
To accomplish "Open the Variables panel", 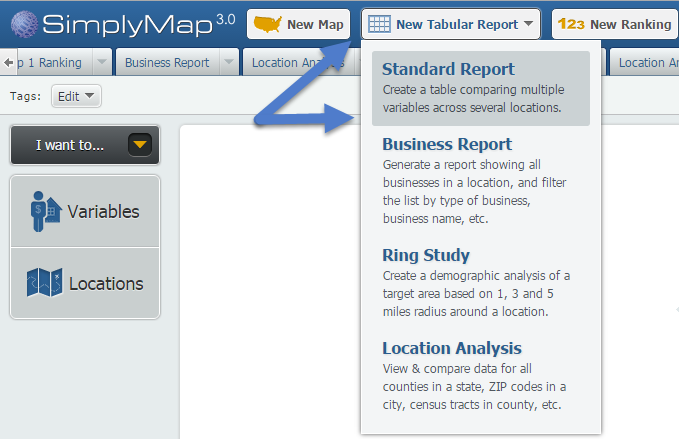I will click(x=85, y=211).
